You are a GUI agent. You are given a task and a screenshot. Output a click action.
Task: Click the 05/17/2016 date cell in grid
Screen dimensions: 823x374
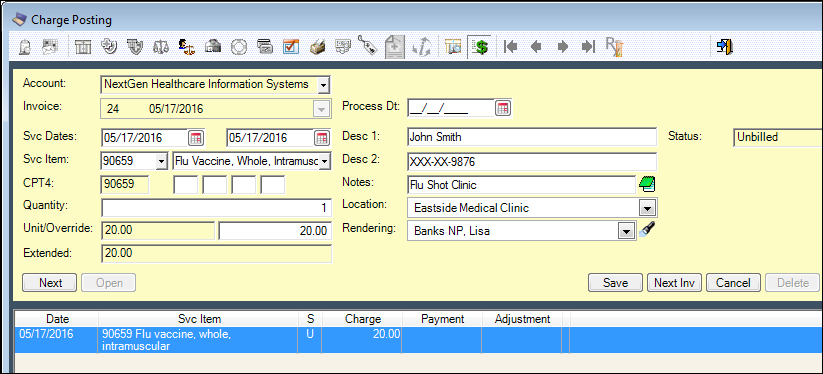tap(57, 340)
